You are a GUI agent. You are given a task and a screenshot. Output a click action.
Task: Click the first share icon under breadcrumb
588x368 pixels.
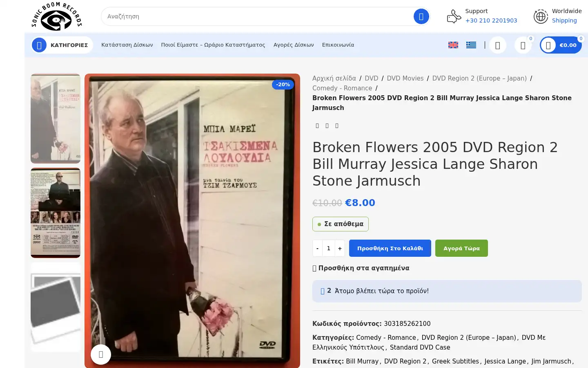317,126
